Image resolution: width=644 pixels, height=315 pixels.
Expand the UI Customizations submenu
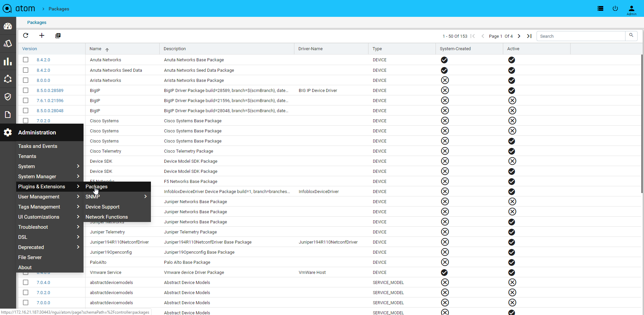click(x=50, y=217)
